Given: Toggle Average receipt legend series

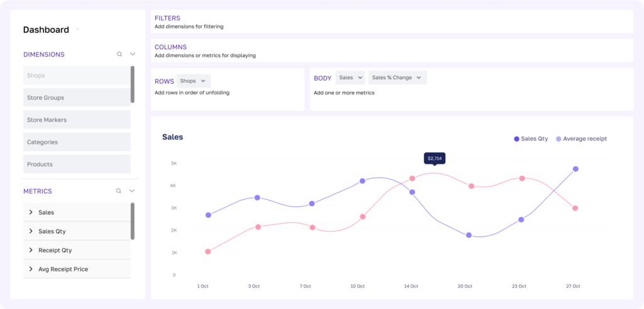Looking at the screenshot, I should point(581,138).
